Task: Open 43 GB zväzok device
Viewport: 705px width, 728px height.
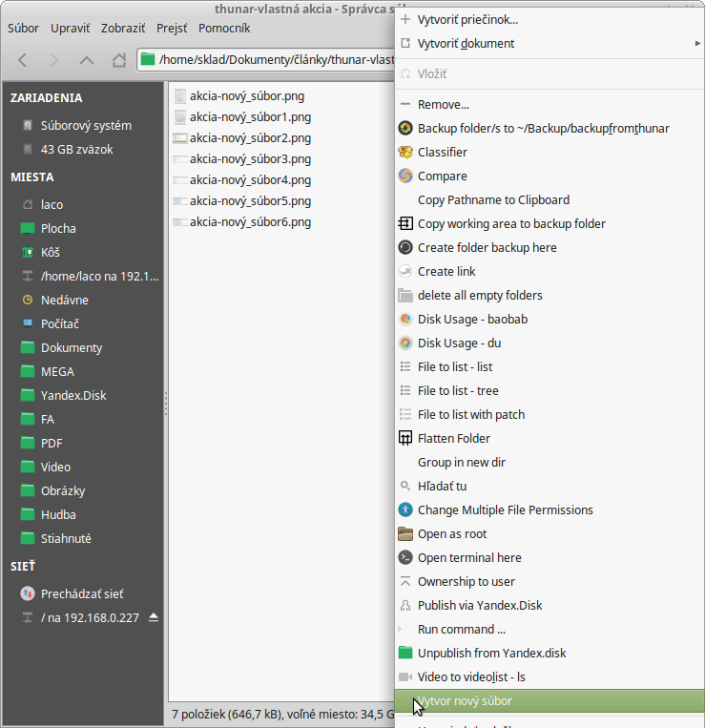Action: (83, 150)
